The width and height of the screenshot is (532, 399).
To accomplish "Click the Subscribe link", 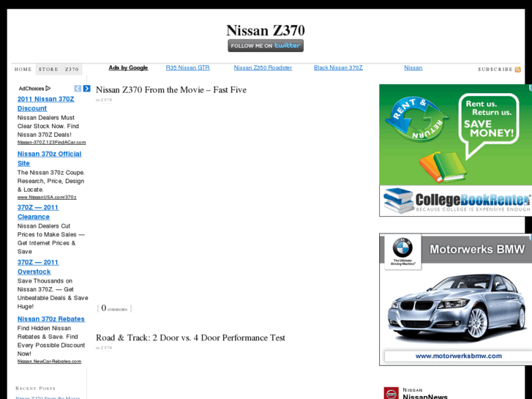I will click(x=495, y=70).
